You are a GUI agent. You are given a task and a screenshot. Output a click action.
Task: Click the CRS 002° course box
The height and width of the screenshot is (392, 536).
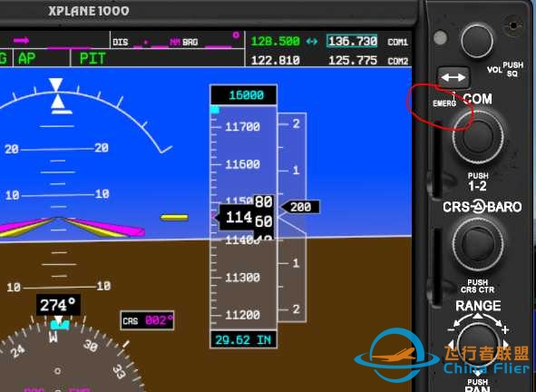tap(147, 320)
